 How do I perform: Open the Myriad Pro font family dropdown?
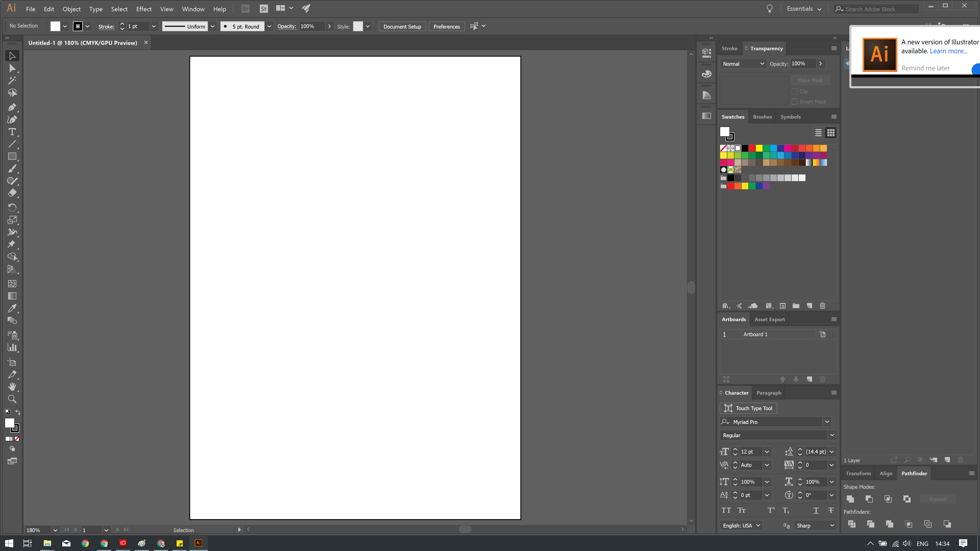pyautogui.click(x=827, y=422)
